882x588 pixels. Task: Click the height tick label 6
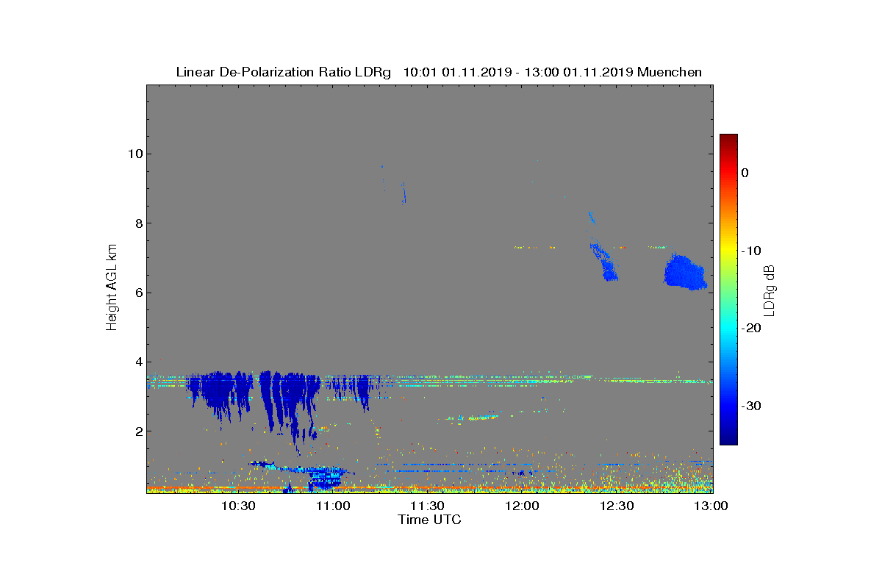point(137,293)
